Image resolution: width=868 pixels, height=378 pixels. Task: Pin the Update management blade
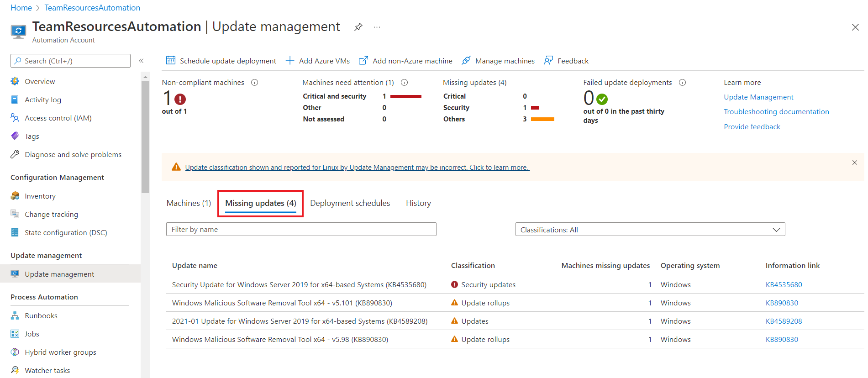358,27
